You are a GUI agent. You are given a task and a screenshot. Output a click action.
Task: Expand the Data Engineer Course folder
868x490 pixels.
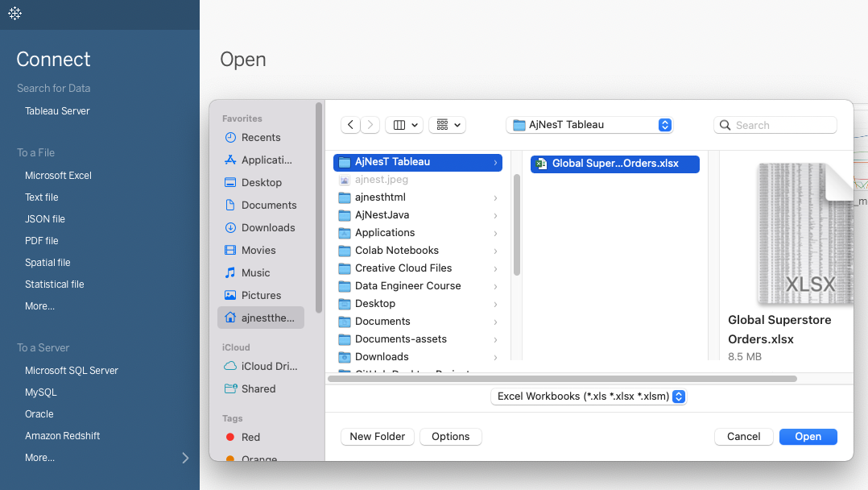tap(407, 286)
